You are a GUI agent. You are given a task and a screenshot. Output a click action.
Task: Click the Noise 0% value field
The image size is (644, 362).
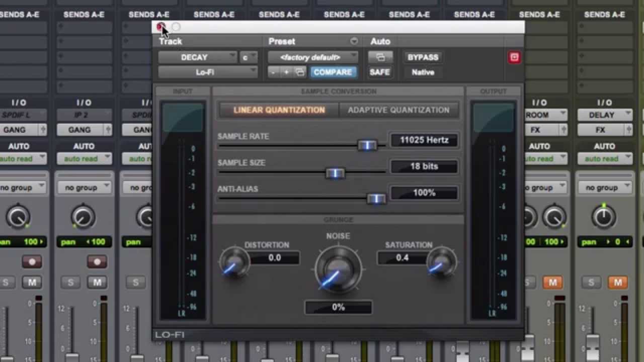coord(339,307)
